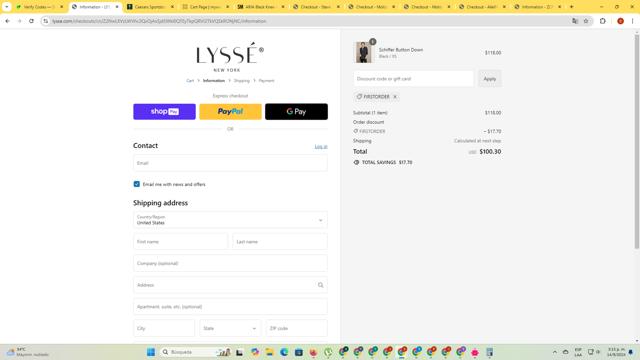
Task: Click Payment in the breadcrumb
Action: (266, 81)
